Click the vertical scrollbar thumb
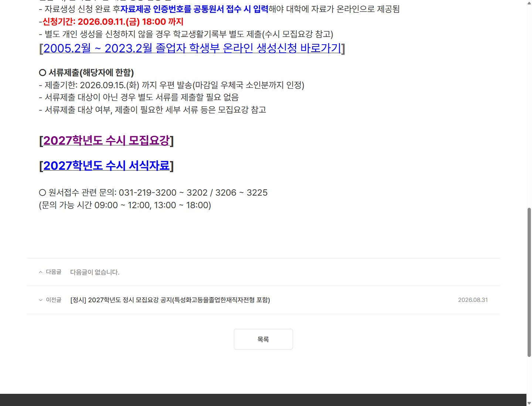The image size is (532, 406). pos(529,282)
